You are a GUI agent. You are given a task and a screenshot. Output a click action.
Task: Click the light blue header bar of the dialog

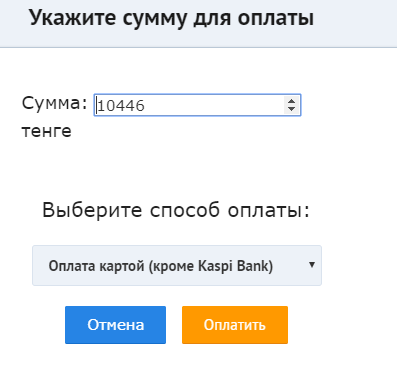pyautogui.click(x=198, y=23)
